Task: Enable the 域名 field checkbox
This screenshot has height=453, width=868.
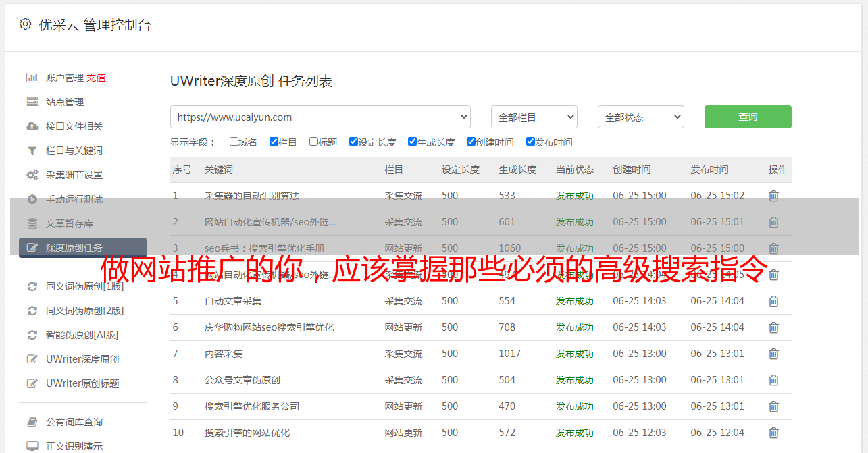Action: tap(234, 142)
